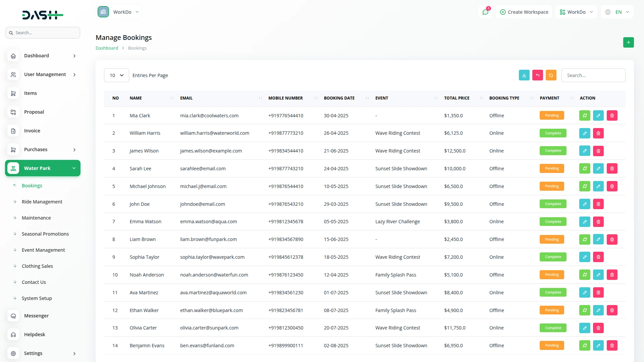Viewport: 644px width, 362px height.
Task: Click the pink reset icon above the table
Action: [x=537, y=75]
